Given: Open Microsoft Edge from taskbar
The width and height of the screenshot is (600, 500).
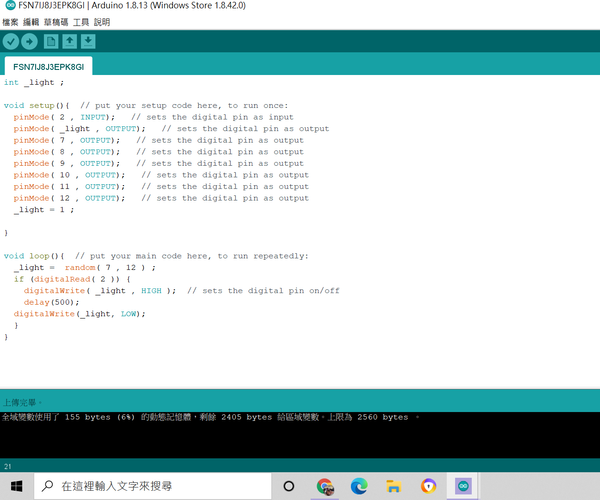Looking at the screenshot, I should point(359,486).
